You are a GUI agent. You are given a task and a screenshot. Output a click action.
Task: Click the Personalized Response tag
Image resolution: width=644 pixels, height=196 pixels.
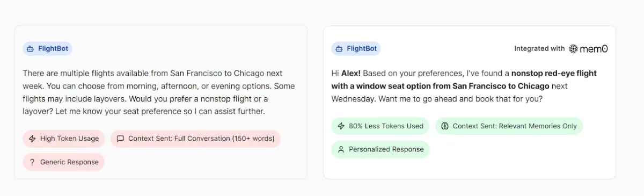click(x=380, y=149)
